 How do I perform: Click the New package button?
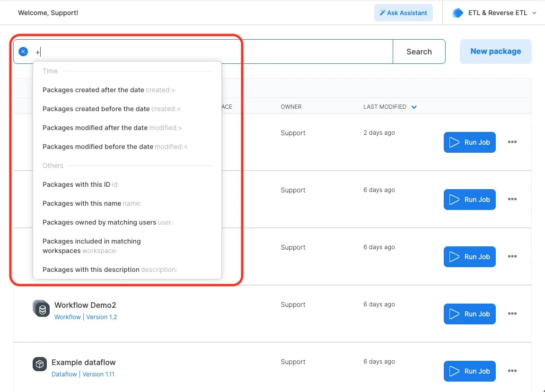(496, 52)
